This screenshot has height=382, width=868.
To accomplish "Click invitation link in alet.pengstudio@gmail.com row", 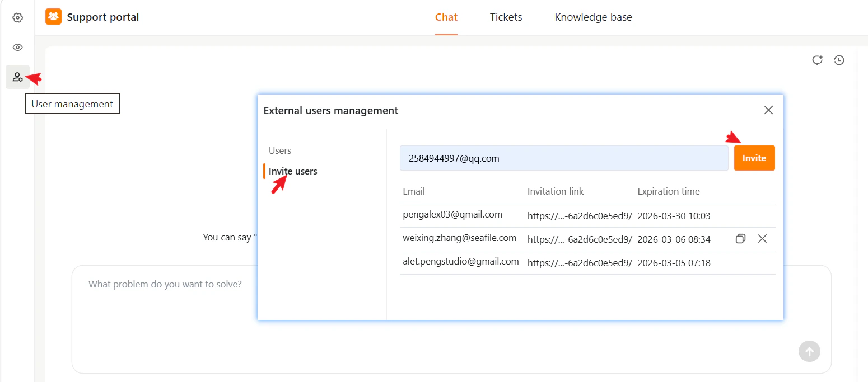I will click(x=580, y=263).
